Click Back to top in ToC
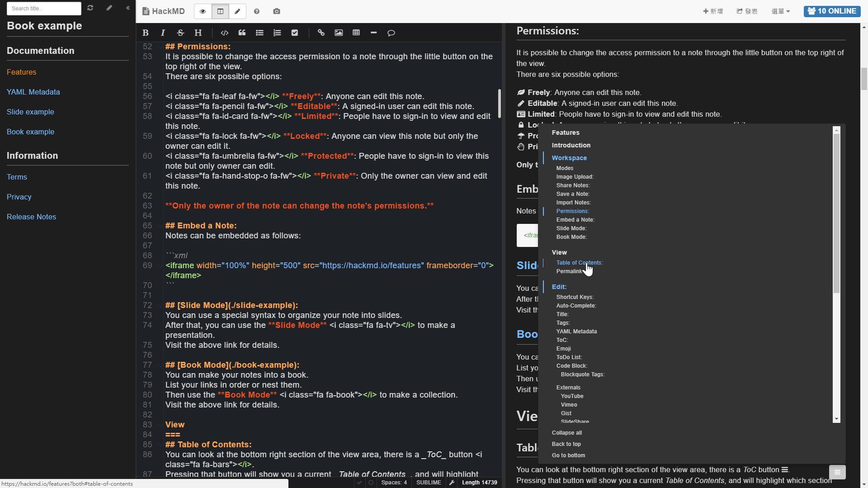This screenshot has height=488, width=868. (566, 444)
